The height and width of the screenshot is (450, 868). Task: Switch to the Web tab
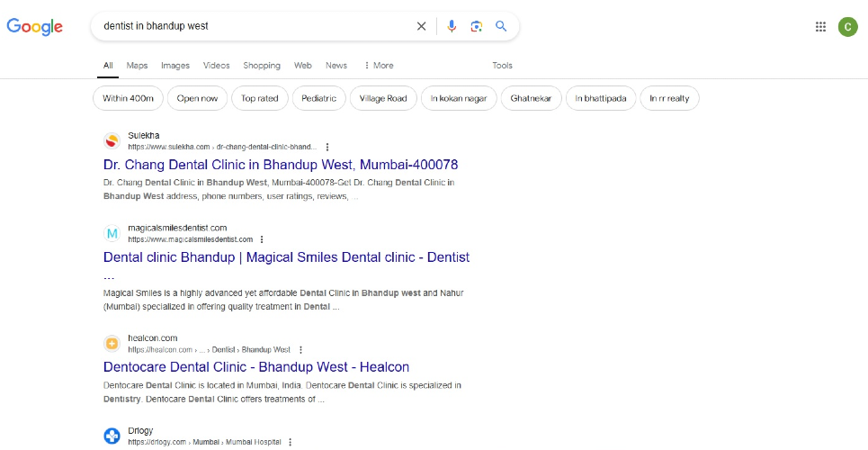coord(303,66)
